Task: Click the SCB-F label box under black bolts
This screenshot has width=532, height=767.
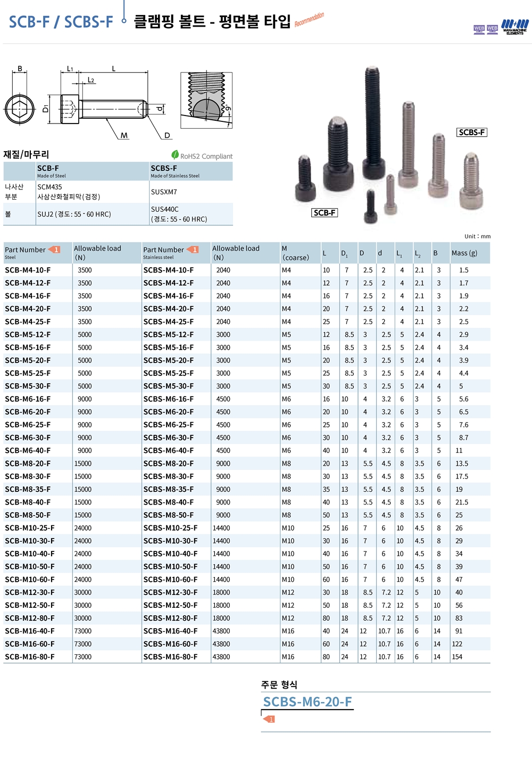Action: click(325, 213)
